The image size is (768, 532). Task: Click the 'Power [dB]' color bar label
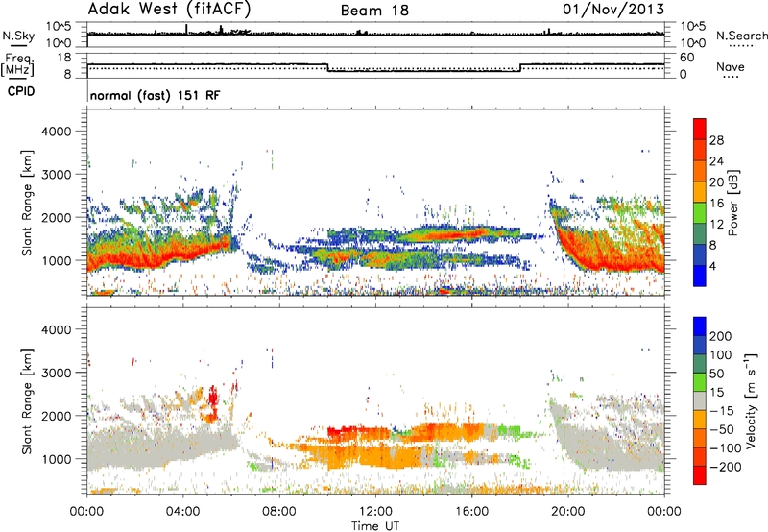coord(733,203)
